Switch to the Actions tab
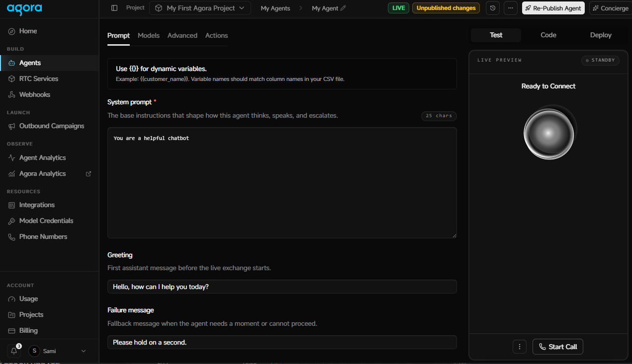 (x=216, y=35)
